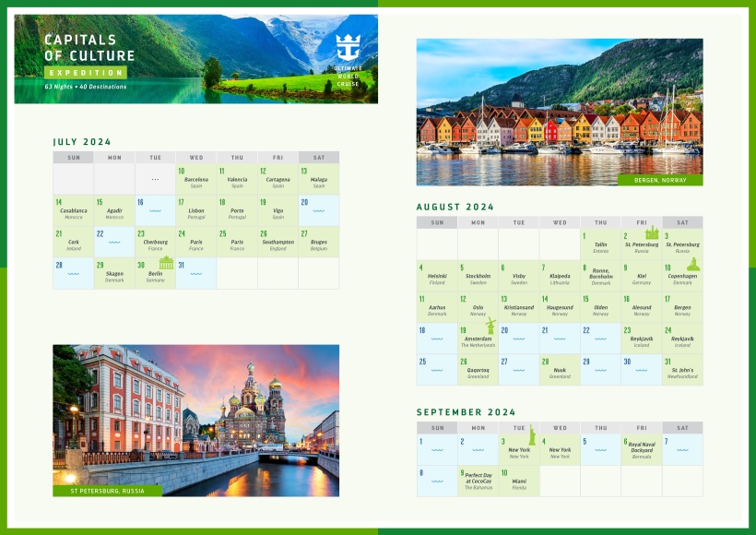The width and height of the screenshot is (756, 535).
Task: Click the Capitals of Culture header banner
Action: pyautogui.click(x=195, y=59)
